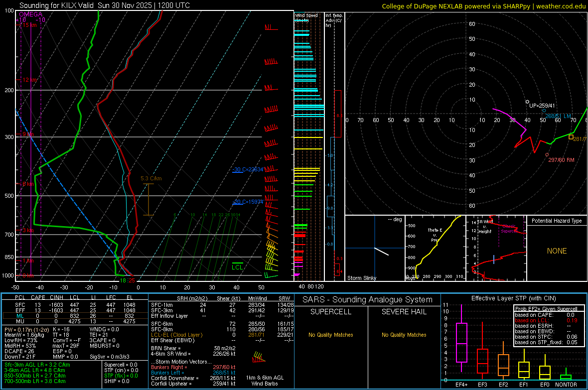
Task: Click the Corfidi Downshear vector entry
Action: click(x=193, y=378)
